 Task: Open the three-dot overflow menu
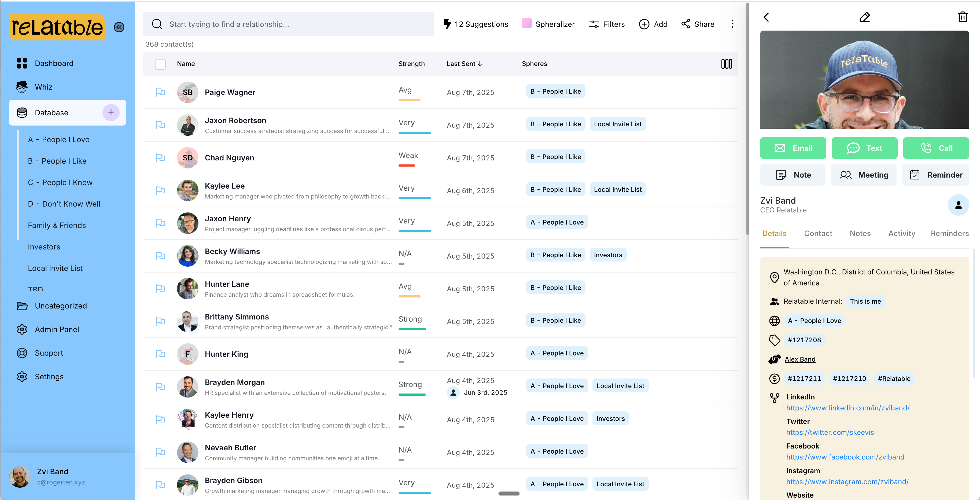[732, 24]
